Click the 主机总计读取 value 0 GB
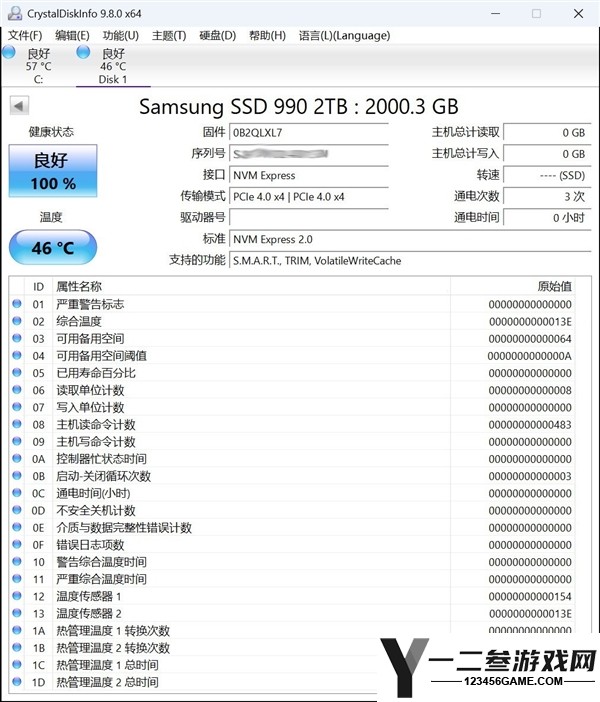This screenshot has height=702, width=600. (547, 133)
